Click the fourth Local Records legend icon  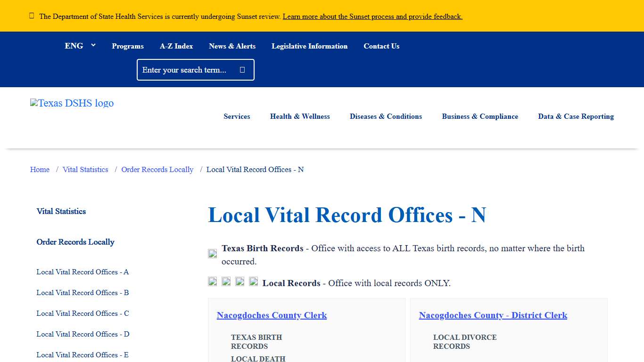tap(253, 281)
